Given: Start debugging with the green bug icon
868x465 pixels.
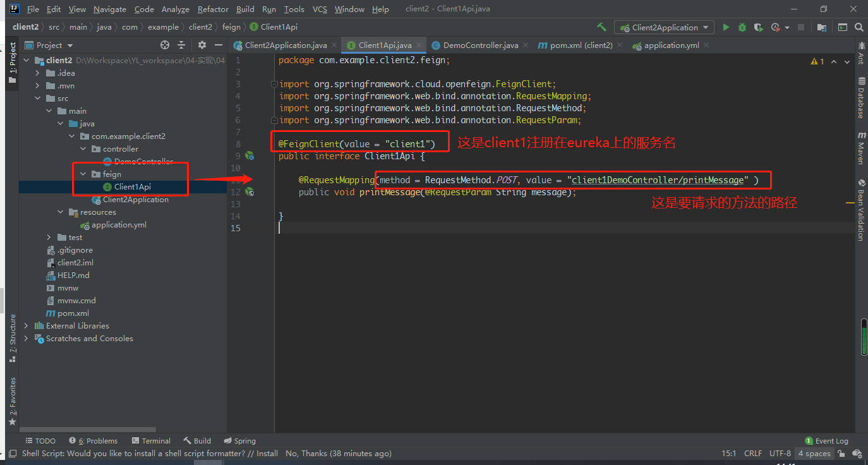Looking at the screenshot, I should [x=742, y=27].
